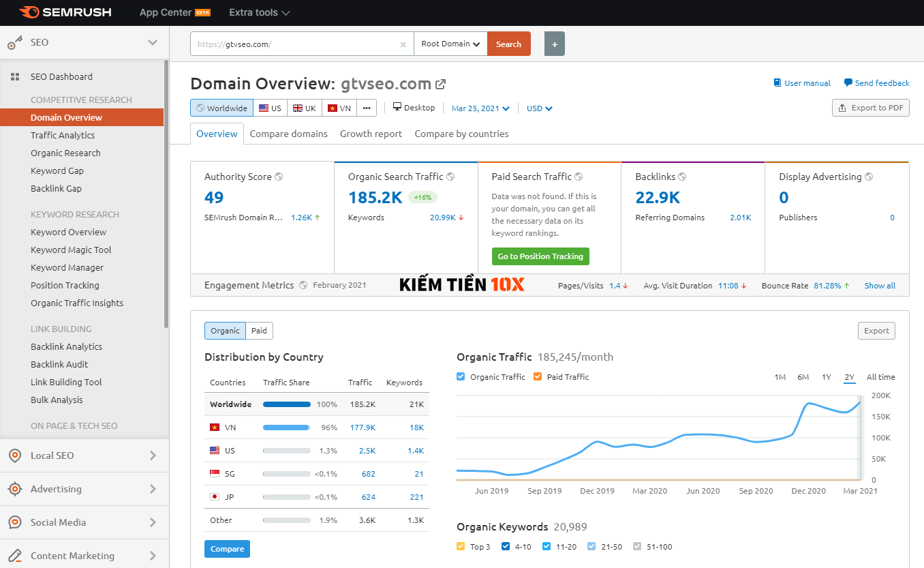Click the Engagement Metrics globe icon
924x568 pixels.
[x=303, y=285]
